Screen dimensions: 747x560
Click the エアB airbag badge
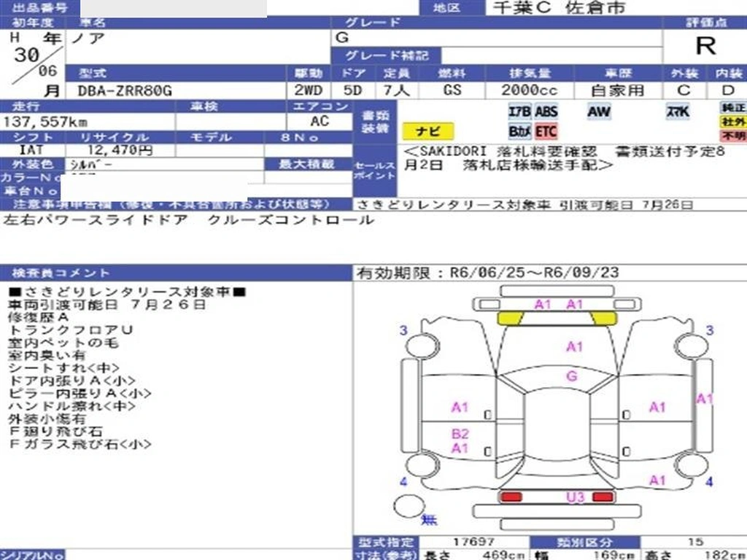(519, 112)
